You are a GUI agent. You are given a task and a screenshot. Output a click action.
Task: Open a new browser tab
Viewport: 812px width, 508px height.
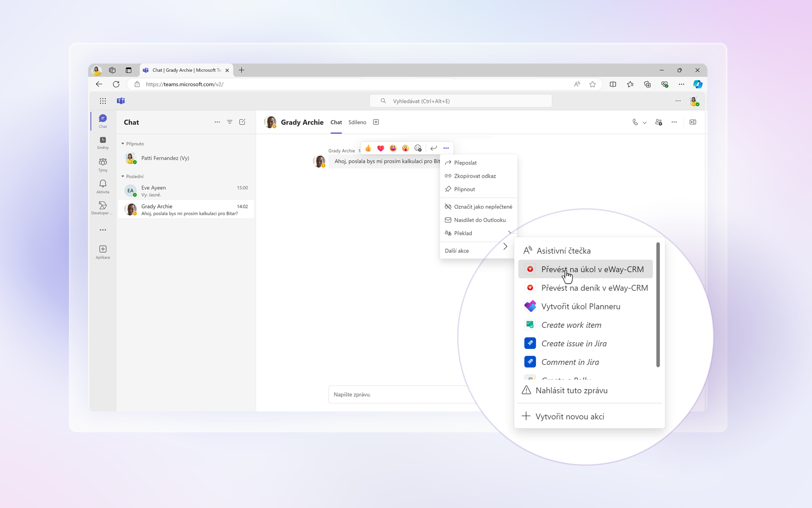[x=241, y=70]
